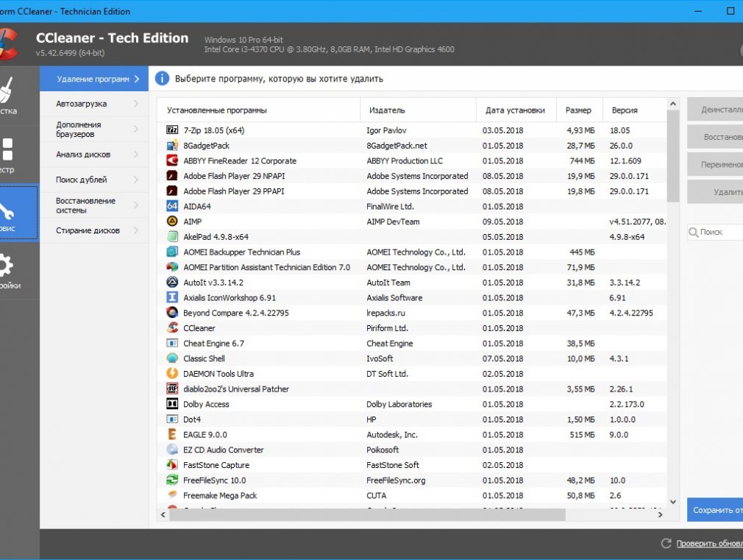Click the Деинсталляция button

[x=715, y=110]
